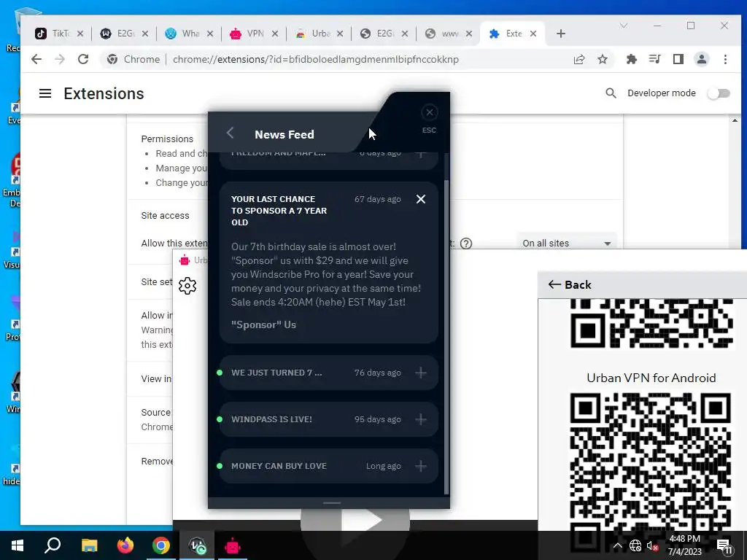Show hidden system tray icons
Viewport: 747px width, 560px height.
(617, 545)
